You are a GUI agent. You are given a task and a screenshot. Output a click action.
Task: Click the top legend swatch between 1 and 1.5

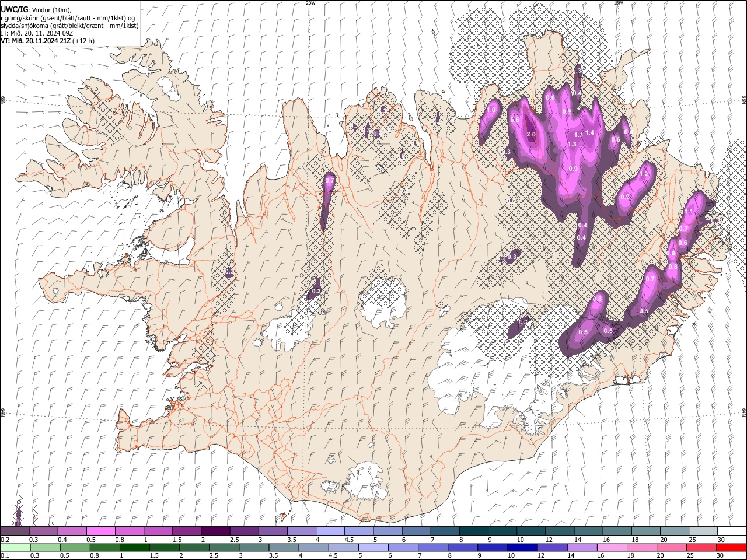click(158, 531)
